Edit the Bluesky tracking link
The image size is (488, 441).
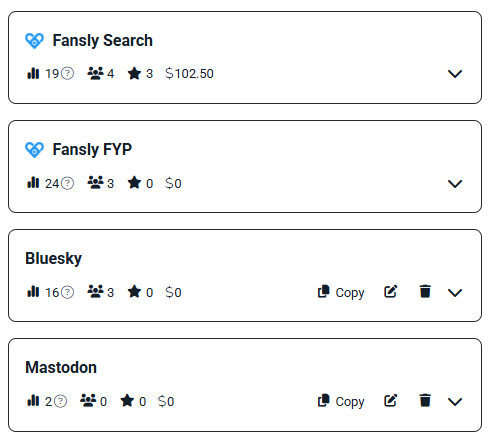pyautogui.click(x=390, y=292)
